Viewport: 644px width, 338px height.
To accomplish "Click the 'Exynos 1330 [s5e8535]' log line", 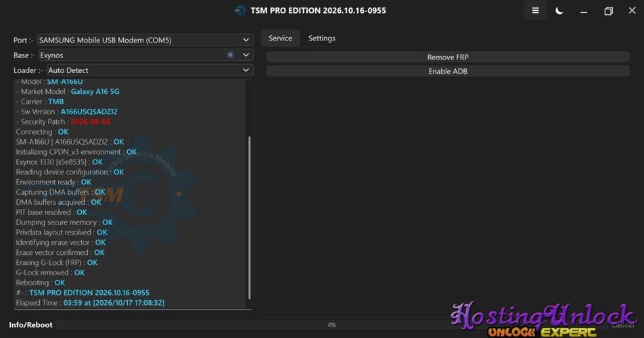I will pos(59,162).
